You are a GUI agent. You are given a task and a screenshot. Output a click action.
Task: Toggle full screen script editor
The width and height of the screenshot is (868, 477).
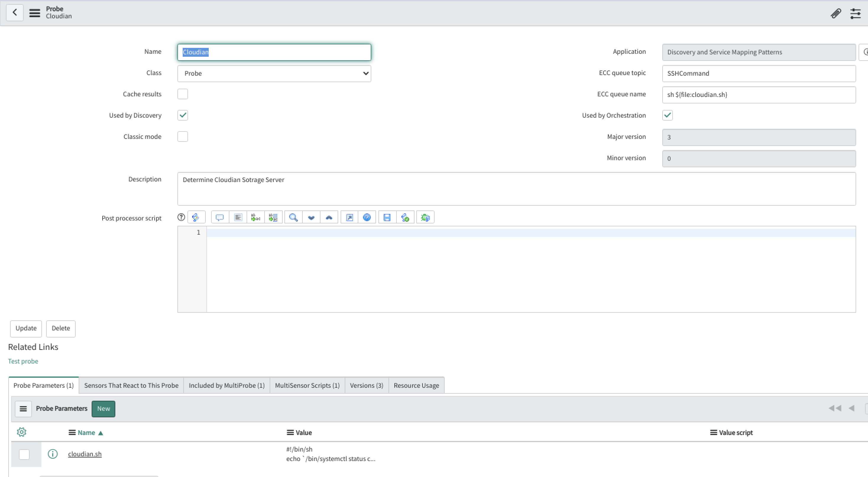[349, 217]
